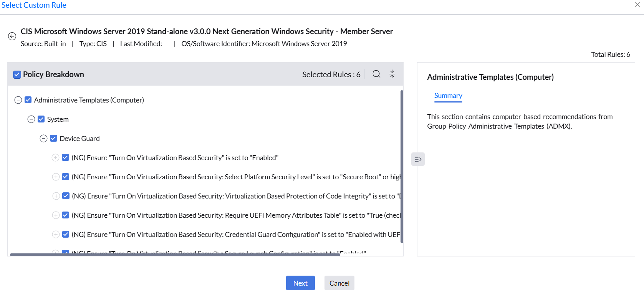Click the horizontal scrollbar under the policy tree

[175, 255]
